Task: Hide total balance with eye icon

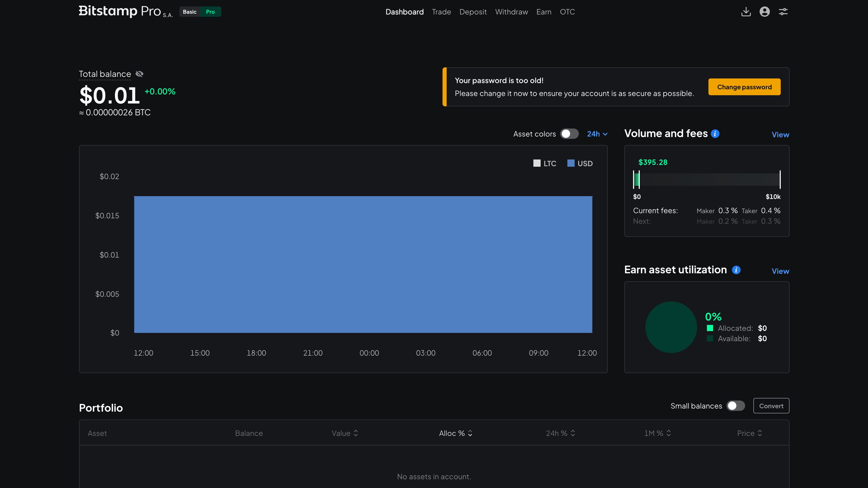Action: [139, 74]
